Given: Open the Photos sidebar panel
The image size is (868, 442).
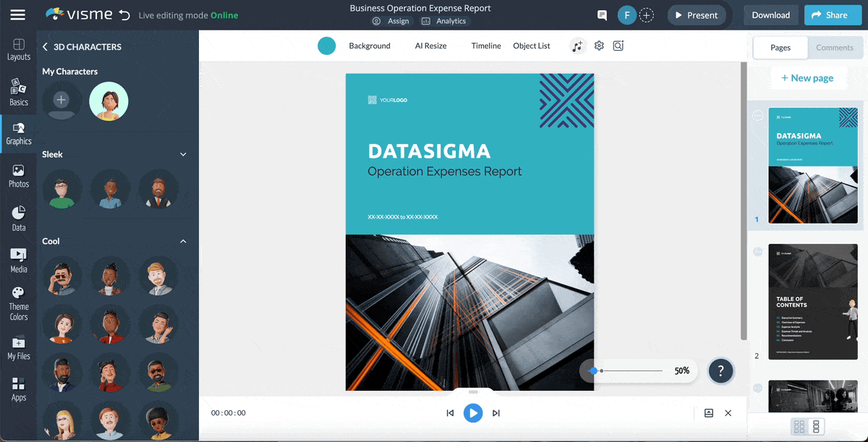Looking at the screenshot, I should 19,176.
